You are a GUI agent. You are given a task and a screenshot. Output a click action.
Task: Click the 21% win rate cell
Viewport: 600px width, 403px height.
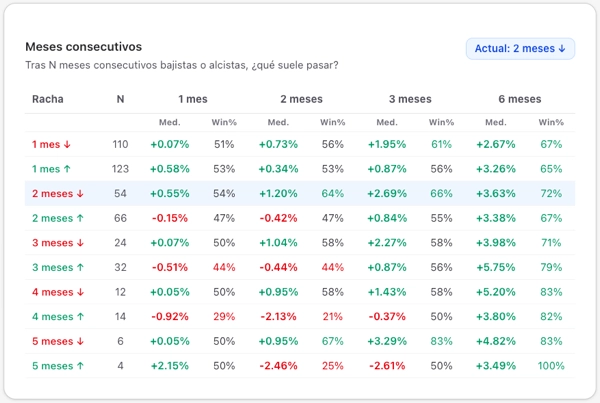tap(333, 317)
